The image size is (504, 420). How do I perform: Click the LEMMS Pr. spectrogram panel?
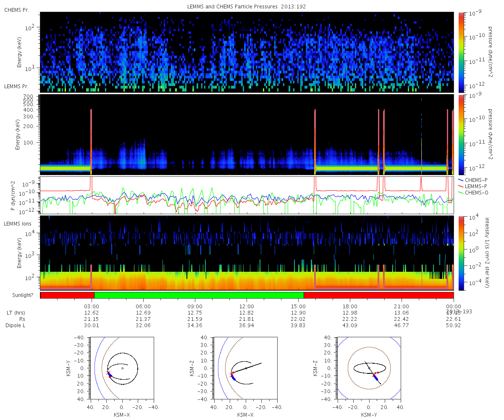click(247, 134)
